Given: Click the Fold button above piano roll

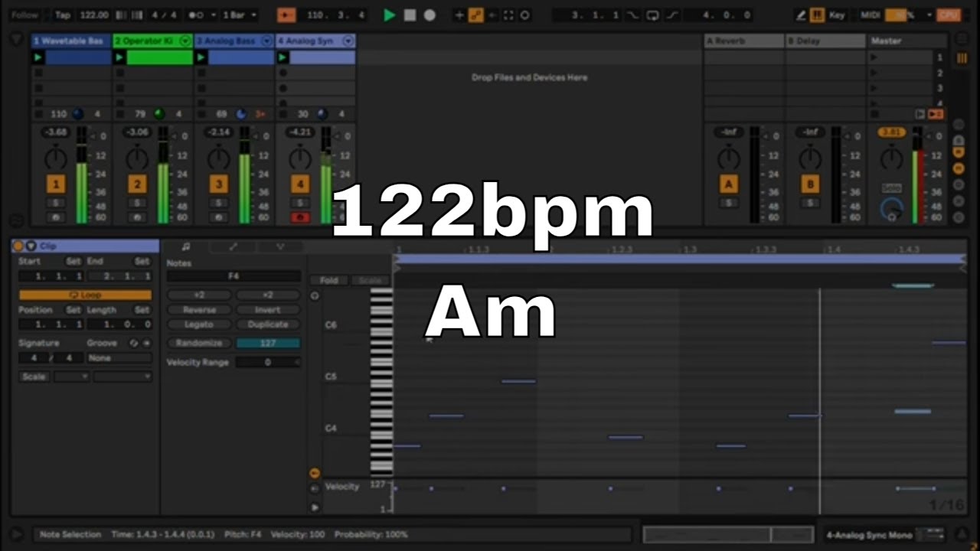Looking at the screenshot, I should [329, 280].
